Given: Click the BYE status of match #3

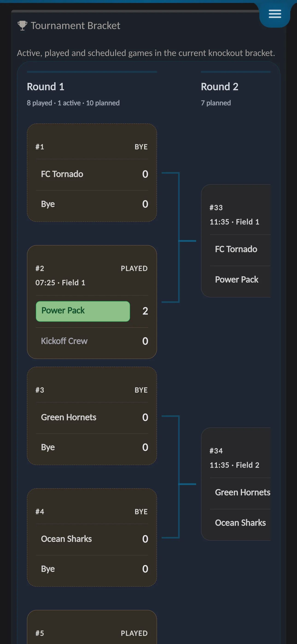Looking at the screenshot, I should click(141, 390).
